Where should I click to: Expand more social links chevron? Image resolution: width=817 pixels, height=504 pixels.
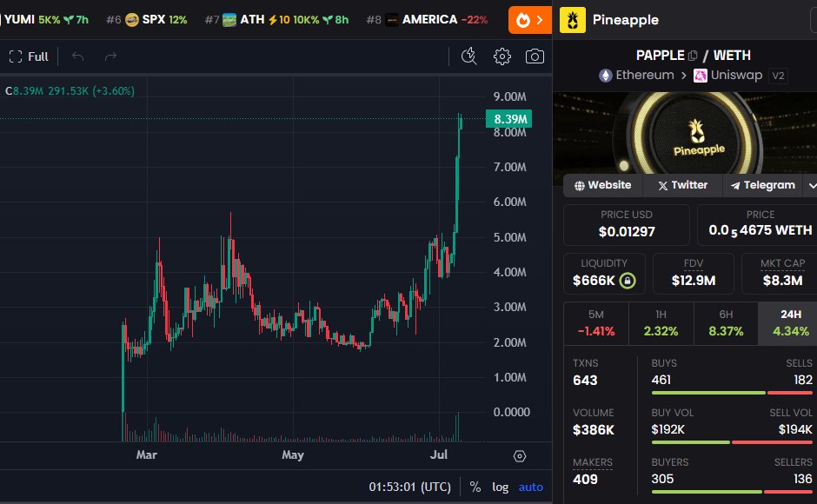812,186
